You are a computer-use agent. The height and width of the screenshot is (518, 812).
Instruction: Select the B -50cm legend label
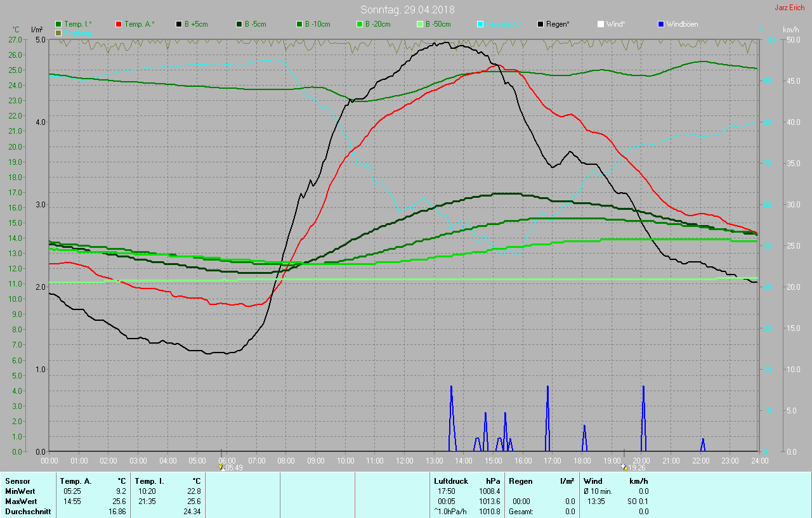point(438,24)
